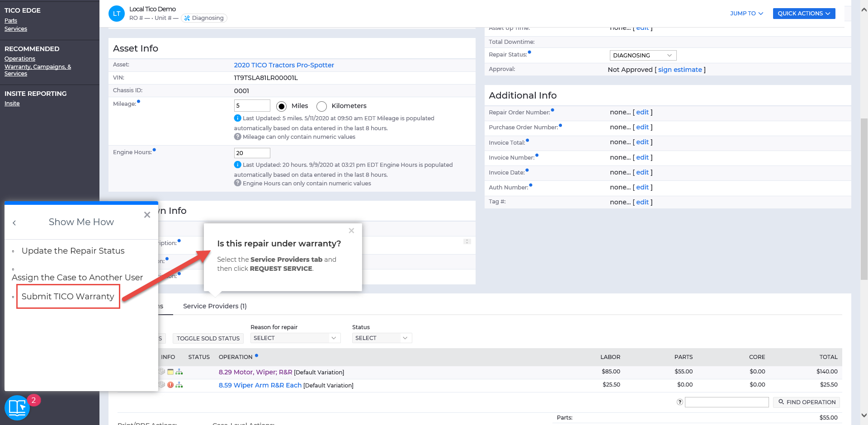Click red alert icon in 8.59 Wiper Arm row
The width and height of the screenshot is (868, 425).
pos(170,385)
